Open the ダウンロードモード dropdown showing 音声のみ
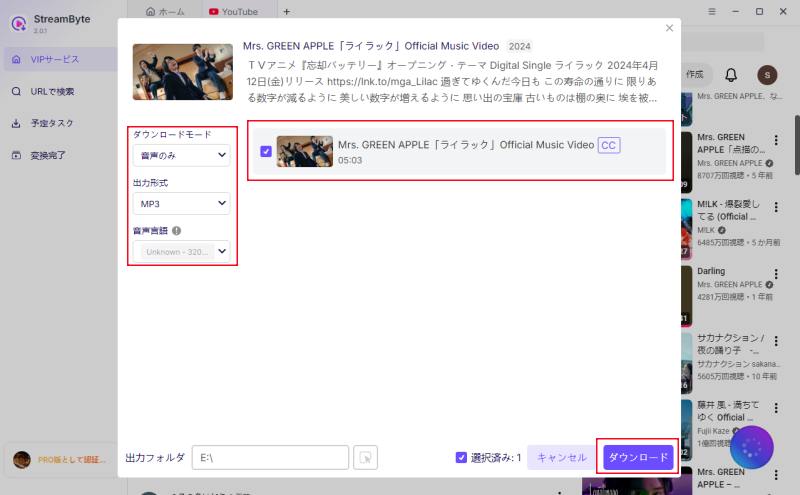 (182, 155)
